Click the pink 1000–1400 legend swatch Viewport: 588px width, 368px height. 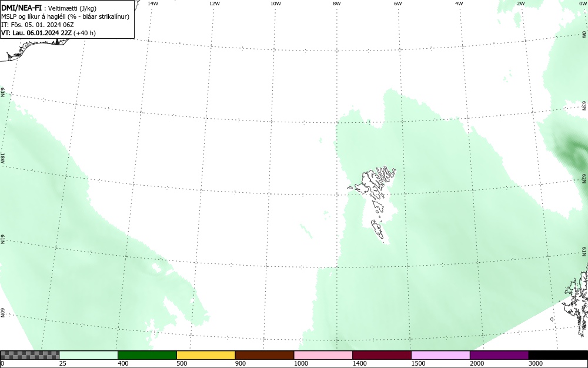click(323, 355)
